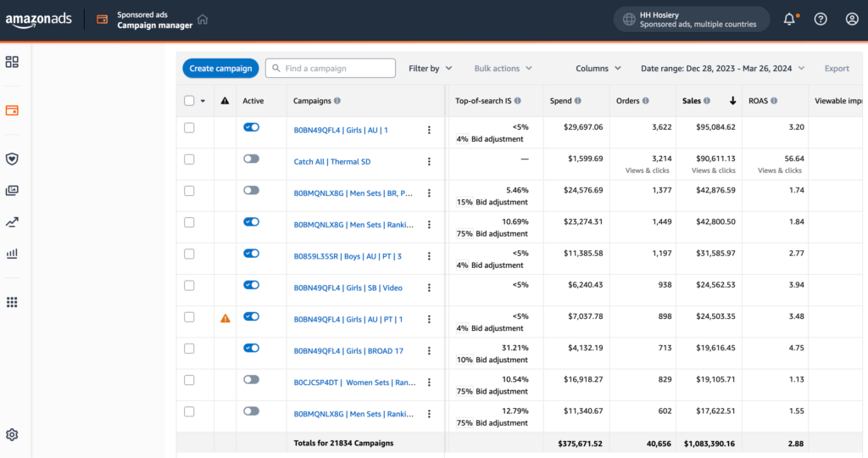
Task: Open three-dot menu for Catch All campaign
Action: click(429, 161)
